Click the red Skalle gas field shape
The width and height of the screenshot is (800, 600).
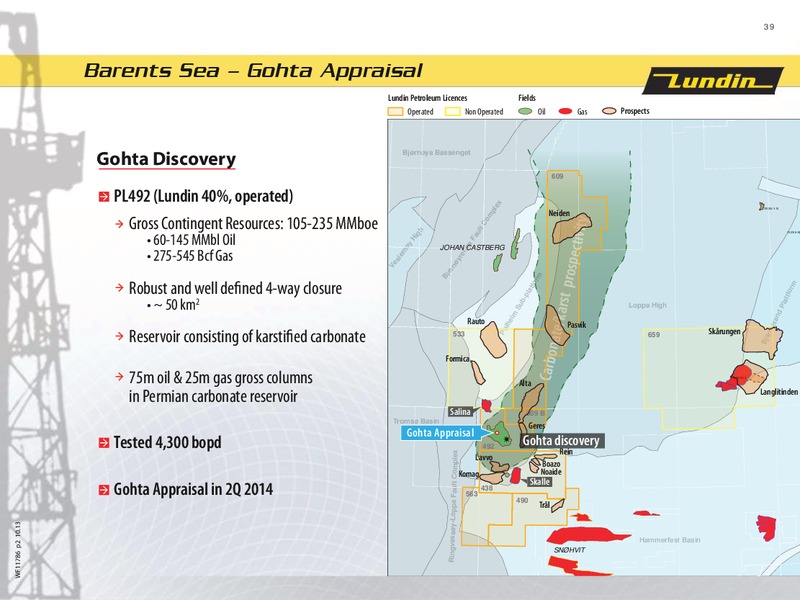515,476
